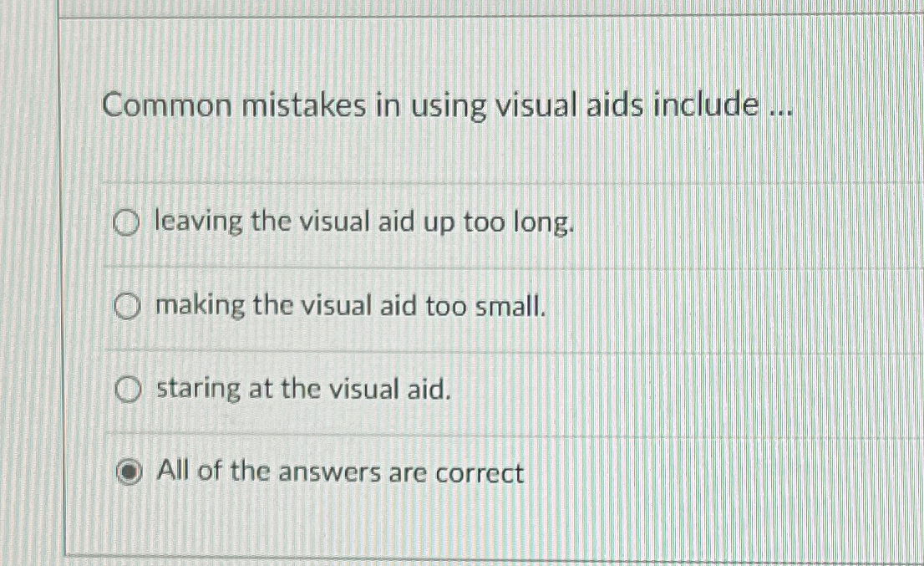Click the text 'leaving the visual aid up too long'

(x=363, y=222)
